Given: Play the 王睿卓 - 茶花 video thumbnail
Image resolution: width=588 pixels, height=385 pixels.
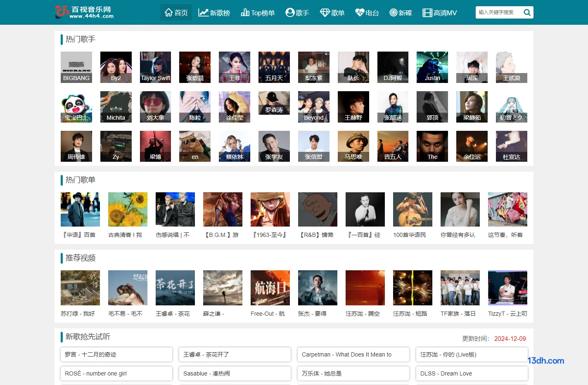Looking at the screenshot, I should pyautogui.click(x=175, y=288).
